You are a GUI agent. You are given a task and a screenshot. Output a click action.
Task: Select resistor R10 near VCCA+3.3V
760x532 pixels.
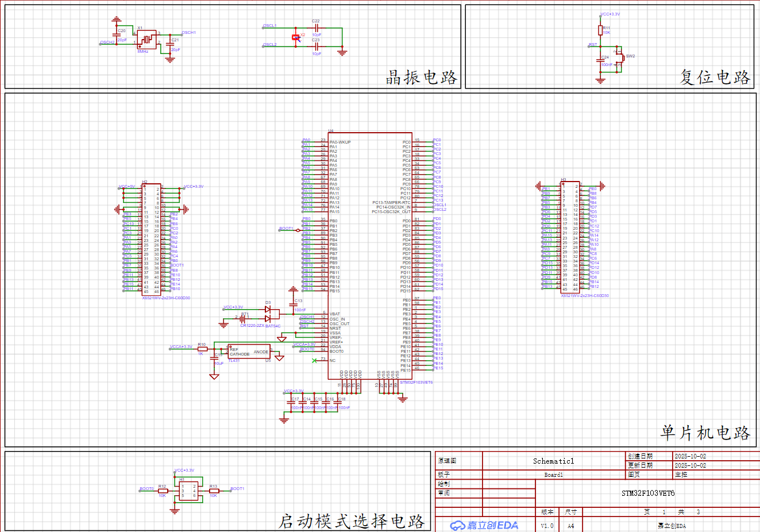coord(202,349)
